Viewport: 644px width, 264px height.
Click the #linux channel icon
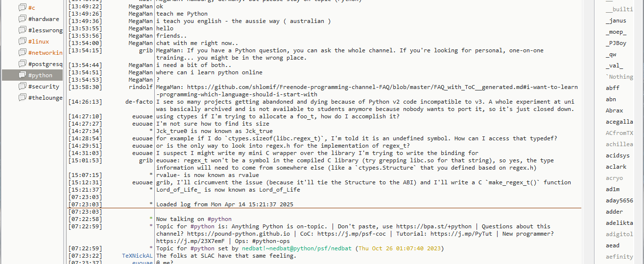pos(22,42)
